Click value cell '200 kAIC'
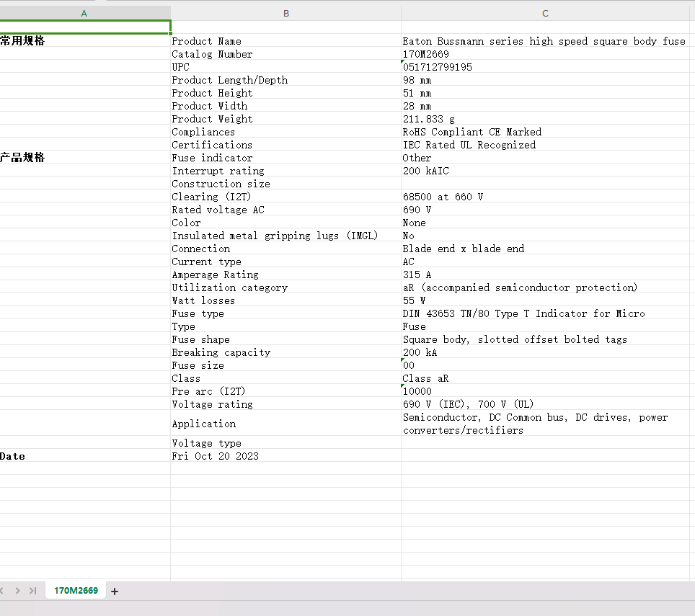The image size is (695, 616). point(545,171)
